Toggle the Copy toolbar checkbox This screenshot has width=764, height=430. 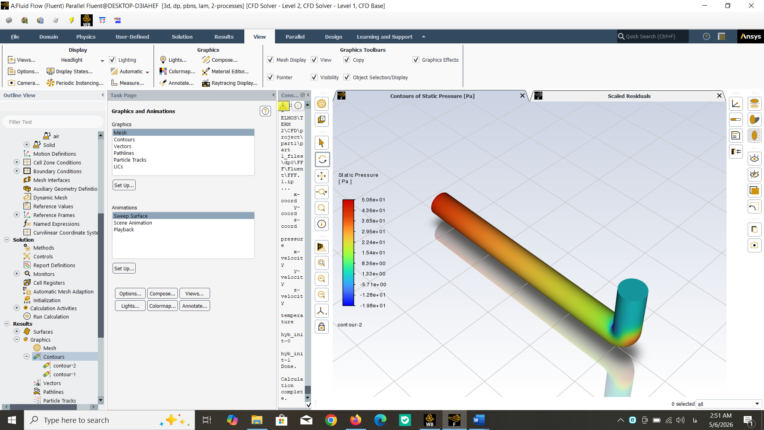click(346, 60)
